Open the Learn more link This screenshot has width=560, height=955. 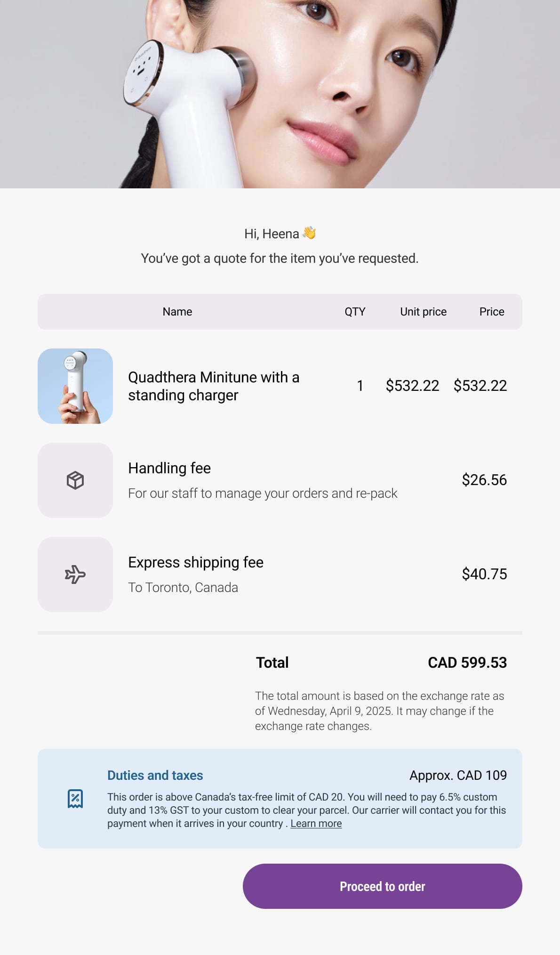[x=316, y=824]
